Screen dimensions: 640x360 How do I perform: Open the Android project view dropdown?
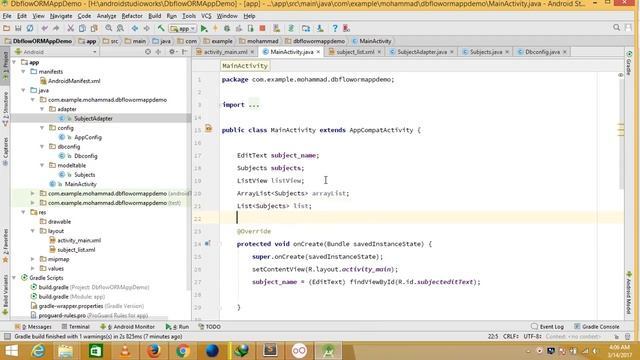(x=56, y=52)
